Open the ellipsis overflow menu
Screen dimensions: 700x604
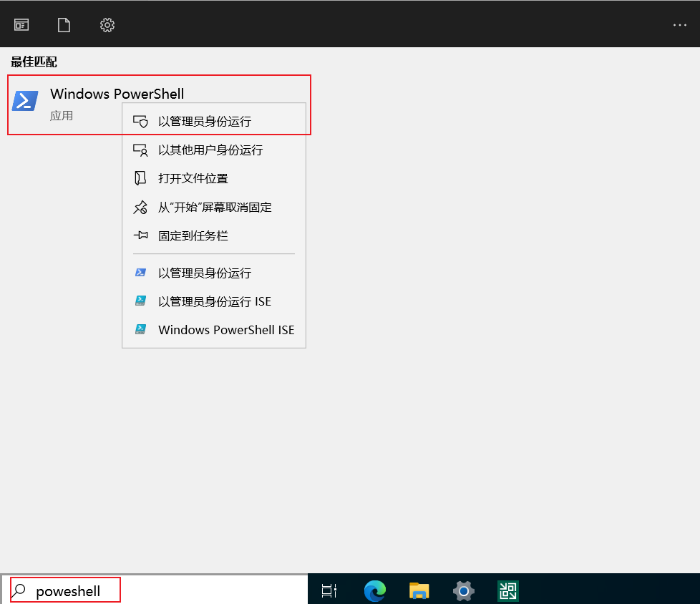pyautogui.click(x=679, y=24)
